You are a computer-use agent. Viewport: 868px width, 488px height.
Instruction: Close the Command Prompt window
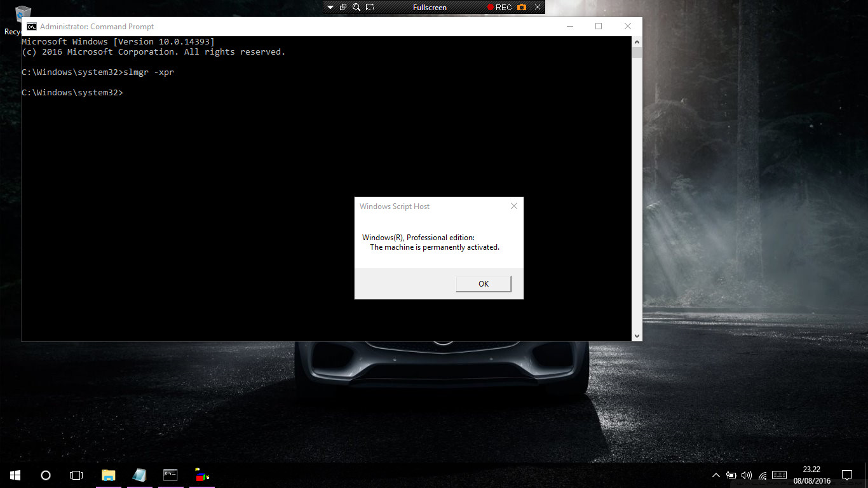coord(628,27)
